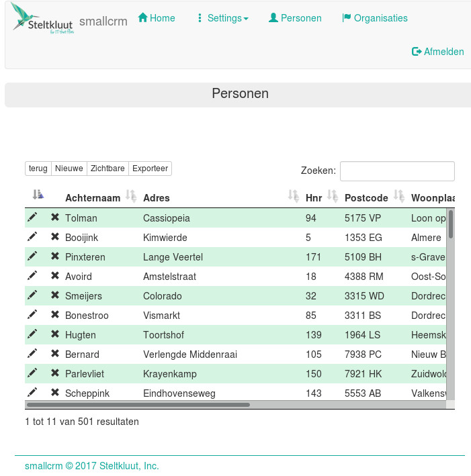Select the Verlengde Middenraai address cell
The image size is (471, 476).
point(190,354)
